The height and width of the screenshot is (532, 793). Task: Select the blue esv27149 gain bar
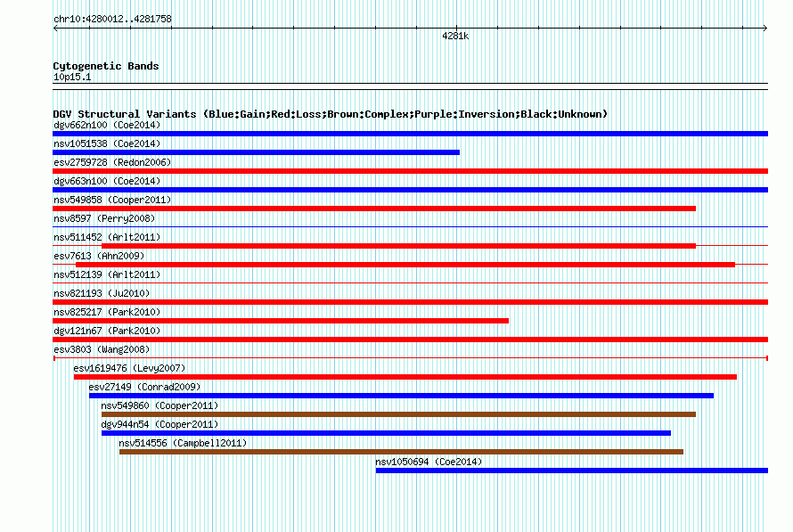402,396
